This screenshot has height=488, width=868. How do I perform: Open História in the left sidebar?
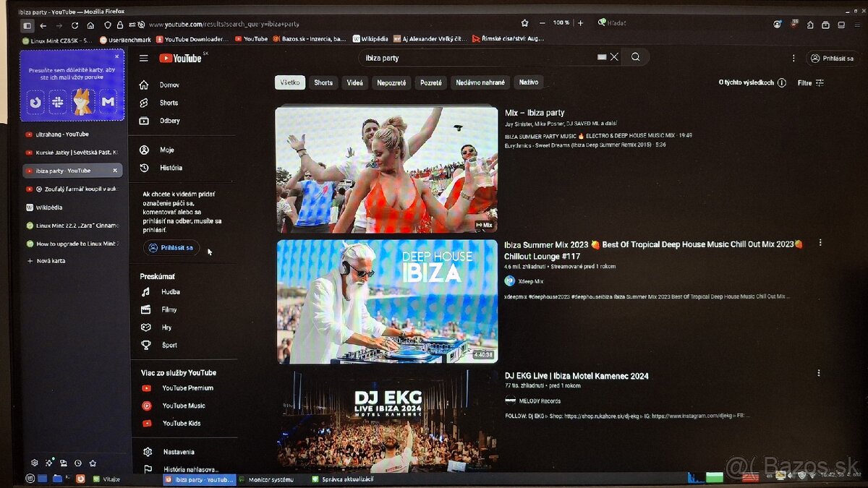170,168
